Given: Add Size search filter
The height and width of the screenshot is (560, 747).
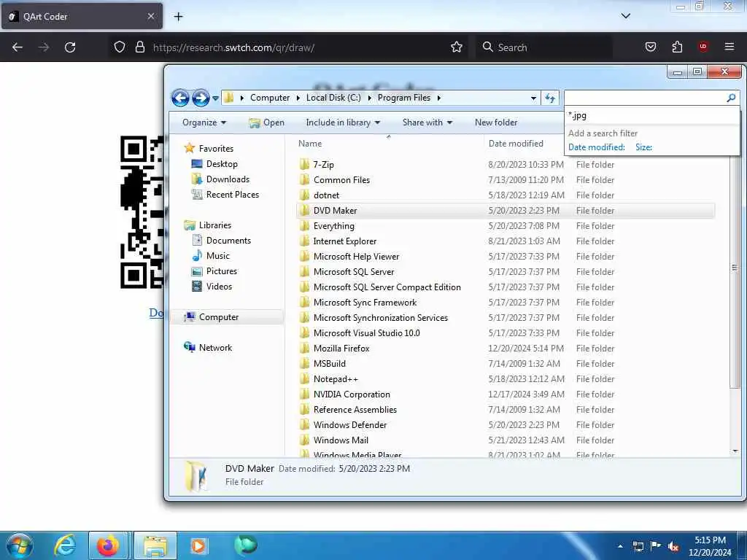Looking at the screenshot, I should tap(643, 147).
